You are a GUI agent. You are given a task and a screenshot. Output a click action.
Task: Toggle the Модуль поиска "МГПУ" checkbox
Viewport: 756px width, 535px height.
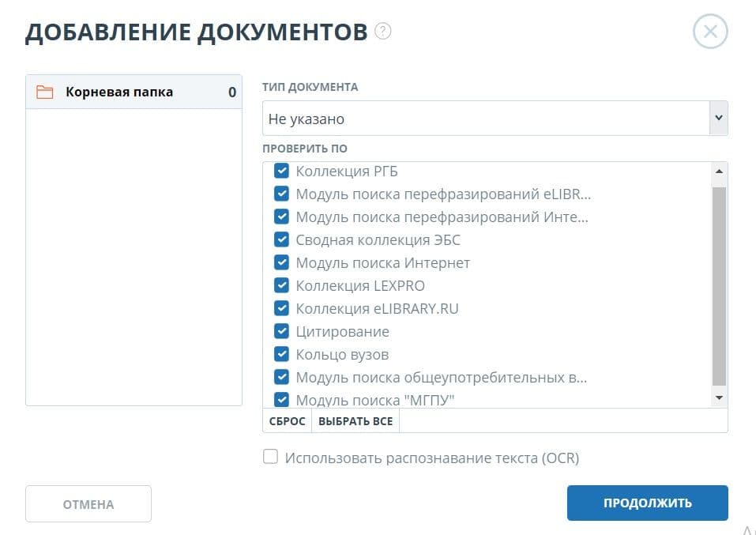pos(281,399)
